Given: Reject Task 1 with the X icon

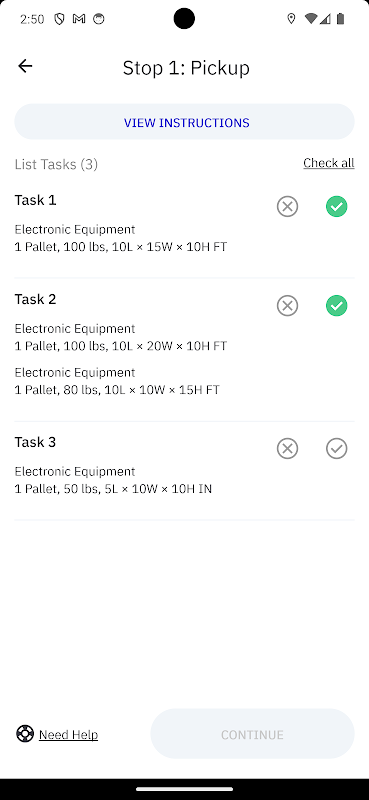Looking at the screenshot, I should coord(287,207).
